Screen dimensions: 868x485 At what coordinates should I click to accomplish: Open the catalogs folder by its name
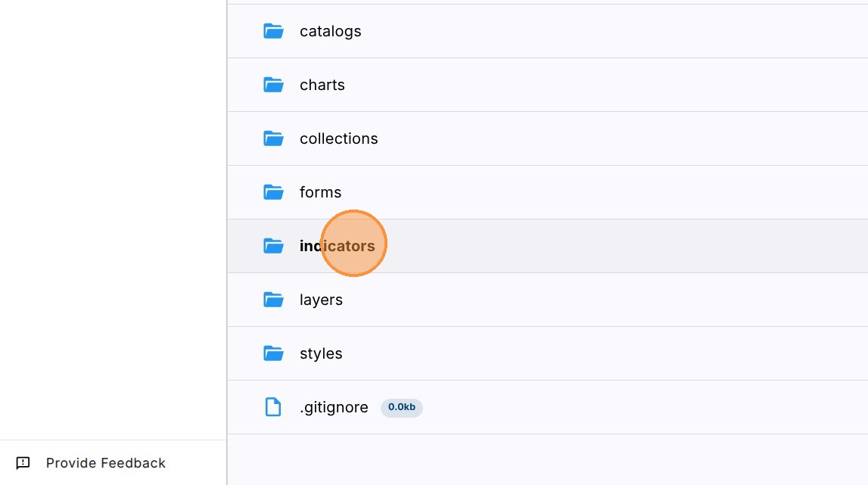(x=330, y=31)
